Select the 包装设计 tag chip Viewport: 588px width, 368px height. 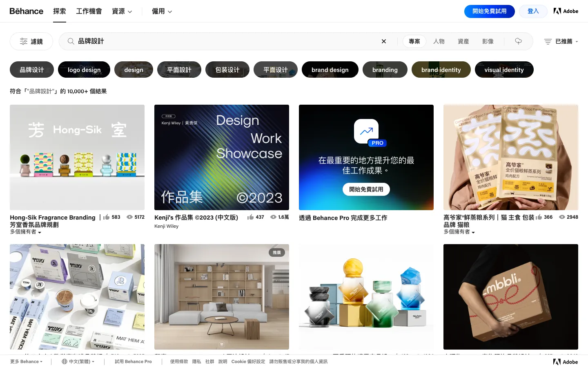pos(227,70)
